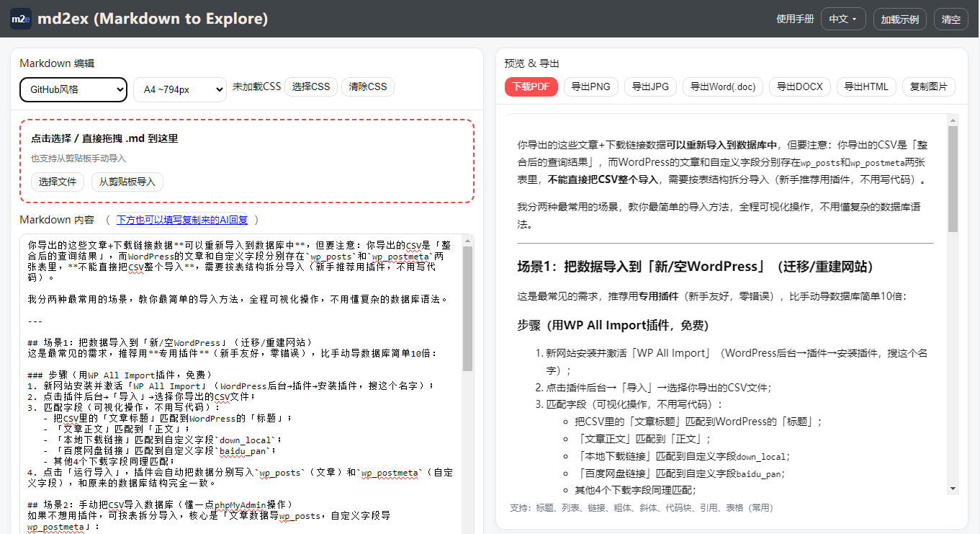Import using 从剪贴板导入 button
Image resolution: width=980 pixels, height=534 pixels.
click(127, 182)
